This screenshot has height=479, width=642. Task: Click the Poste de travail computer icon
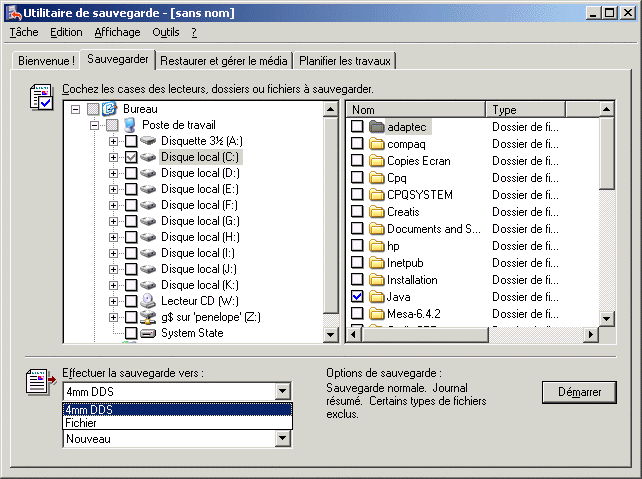coord(129,125)
